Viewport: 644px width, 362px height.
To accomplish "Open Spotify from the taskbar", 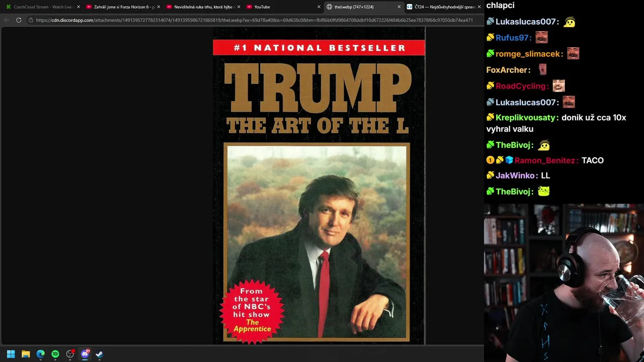I will [55, 354].
